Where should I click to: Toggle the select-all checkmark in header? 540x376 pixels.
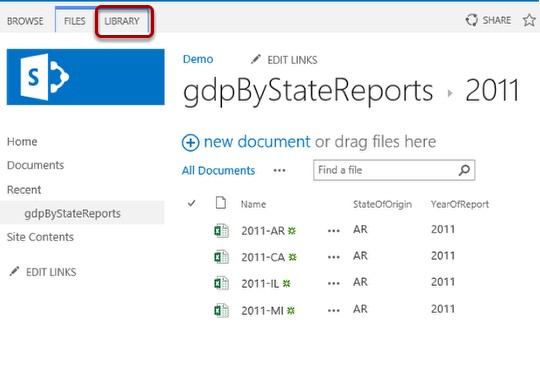[191, 203]
